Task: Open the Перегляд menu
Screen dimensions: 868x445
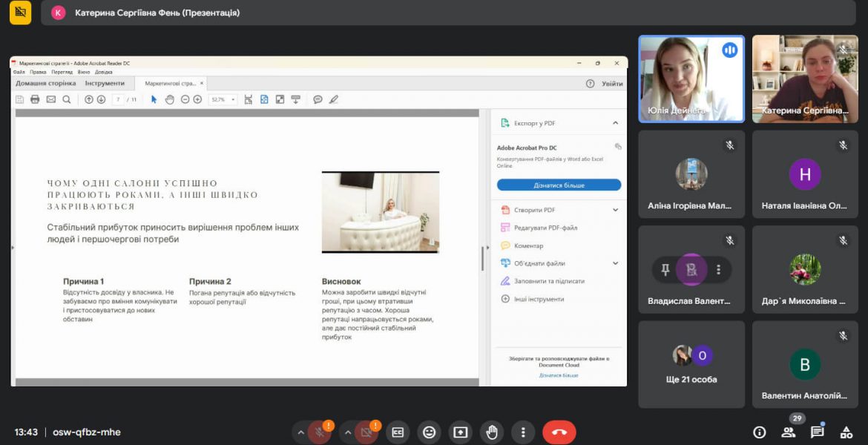Action: 62,72
